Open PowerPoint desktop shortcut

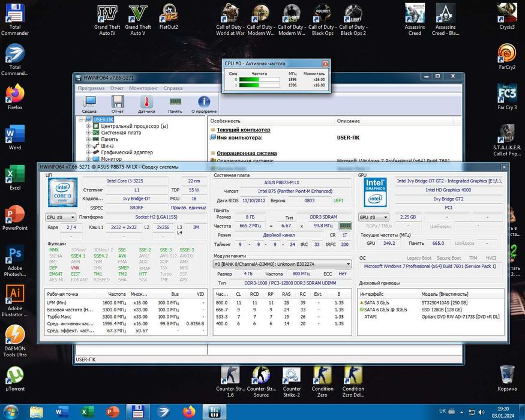[15, 218]
